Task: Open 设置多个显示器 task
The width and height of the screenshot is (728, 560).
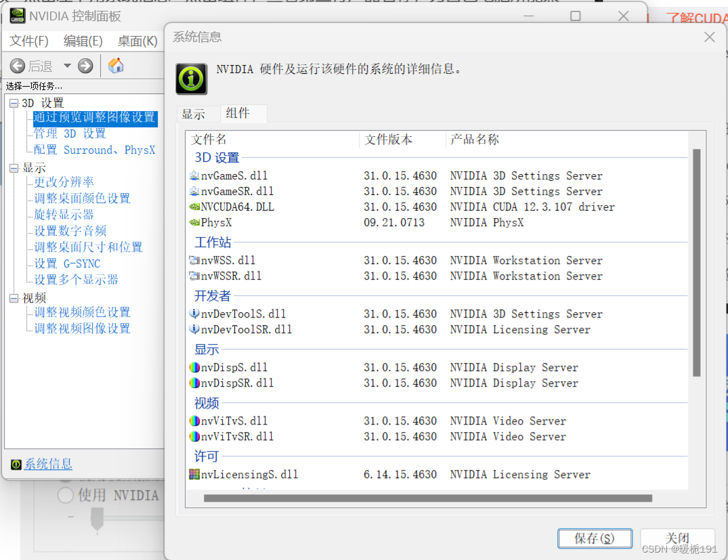Action: 76,280
